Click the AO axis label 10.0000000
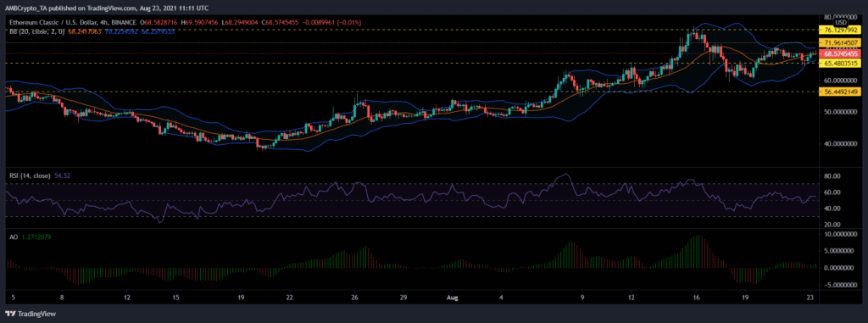Viewport: 868px width, 323px height. 841,234
